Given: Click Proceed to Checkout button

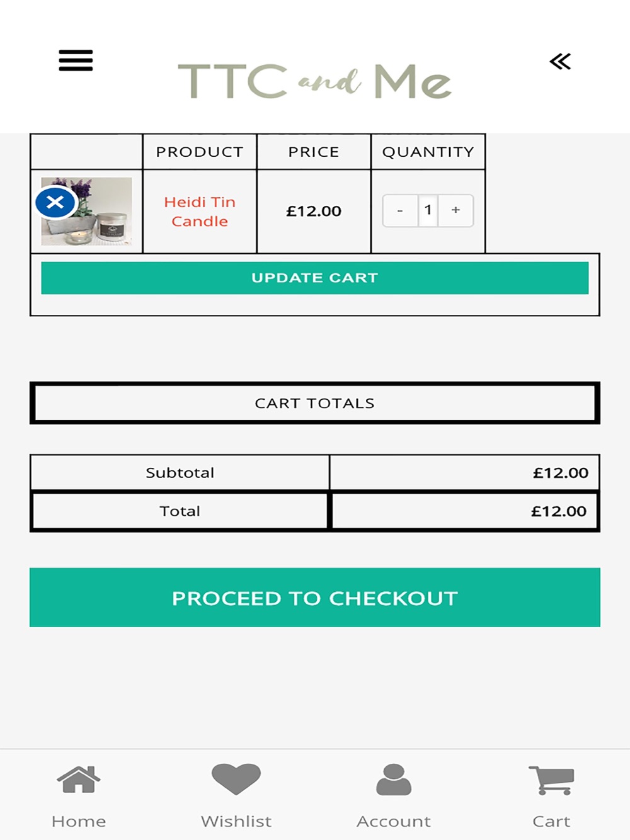Looking at the screenshot, I should click(315, 598).
